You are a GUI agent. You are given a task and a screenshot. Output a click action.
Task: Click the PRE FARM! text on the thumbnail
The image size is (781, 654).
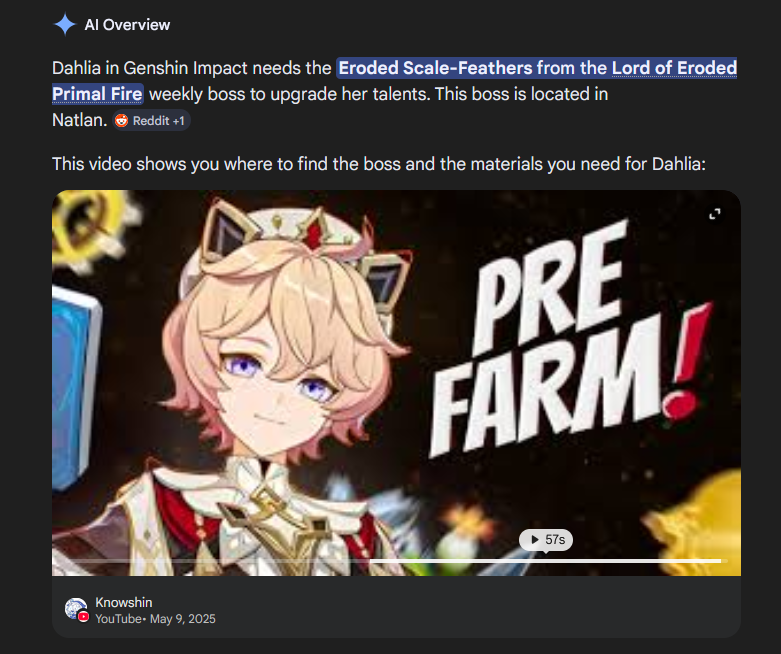click(570, 339)
